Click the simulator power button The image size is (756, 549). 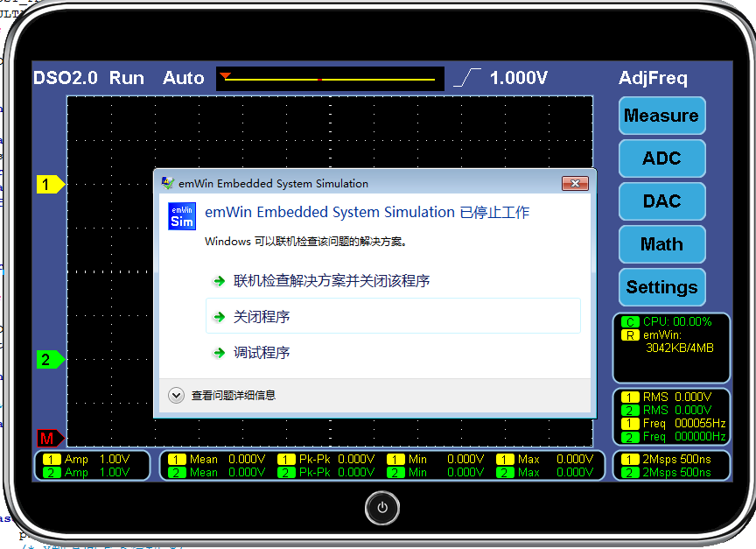pos(381,508)
